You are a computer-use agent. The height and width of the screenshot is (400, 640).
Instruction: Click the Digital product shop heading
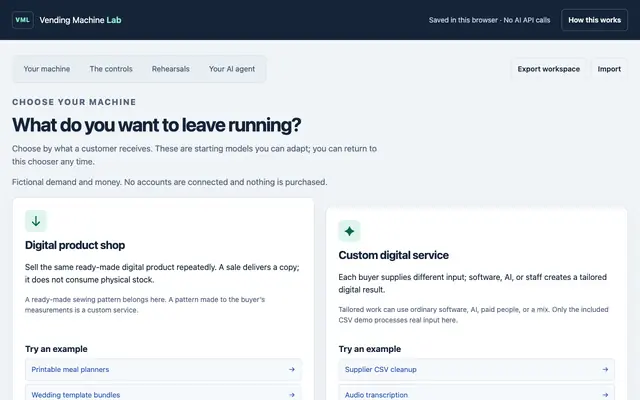tap(75, 245)
